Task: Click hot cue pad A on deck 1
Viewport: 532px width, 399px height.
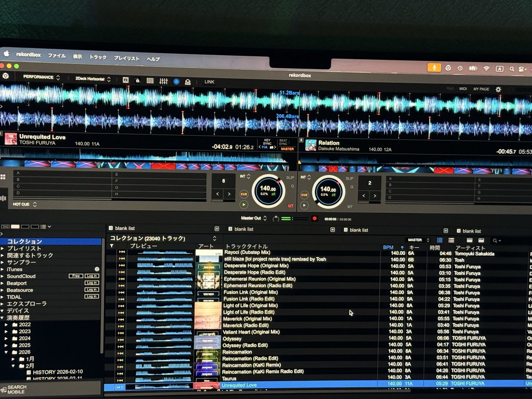Action: [x=62, y=173]
